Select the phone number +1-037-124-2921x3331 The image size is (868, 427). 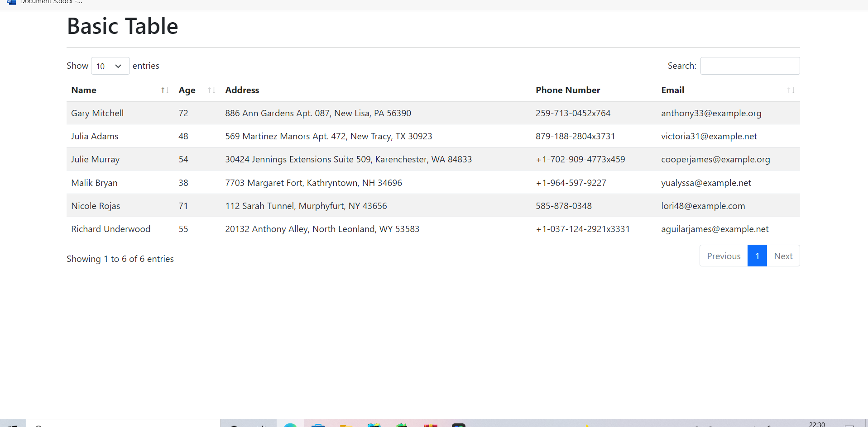tap(583, 229)
